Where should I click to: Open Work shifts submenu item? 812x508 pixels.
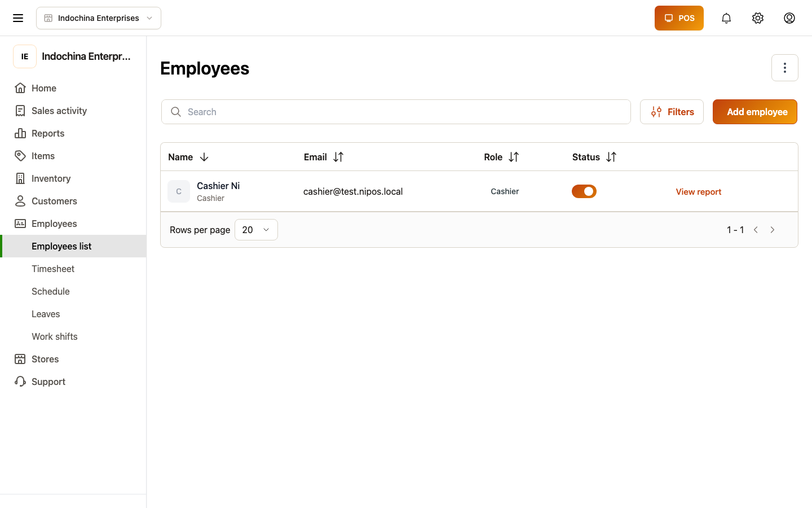[73, 336]
